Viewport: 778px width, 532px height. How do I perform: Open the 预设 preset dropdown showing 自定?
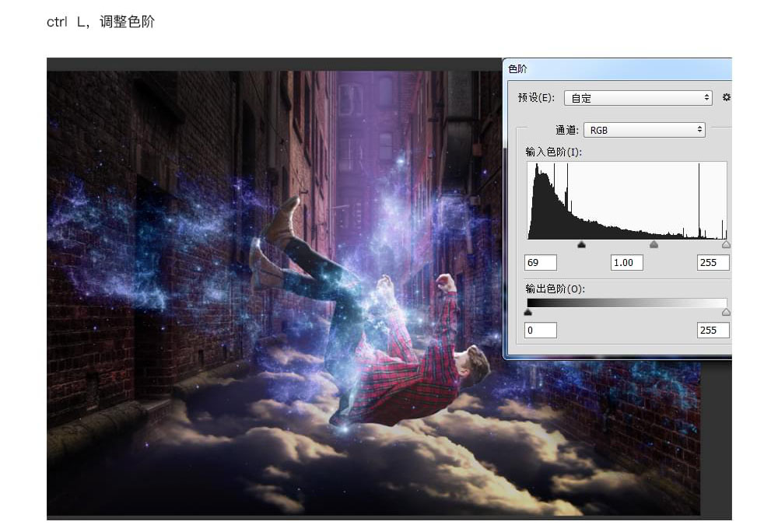(x=638, y=98)
